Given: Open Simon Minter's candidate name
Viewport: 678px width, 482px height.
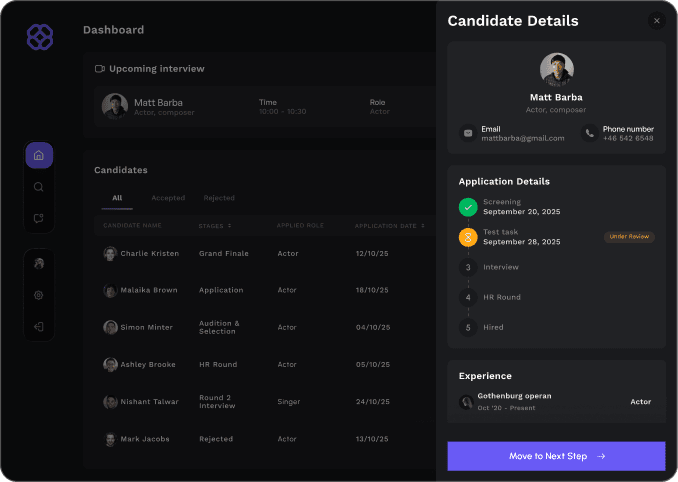Looking at the screenshot, I should (147, 328).
